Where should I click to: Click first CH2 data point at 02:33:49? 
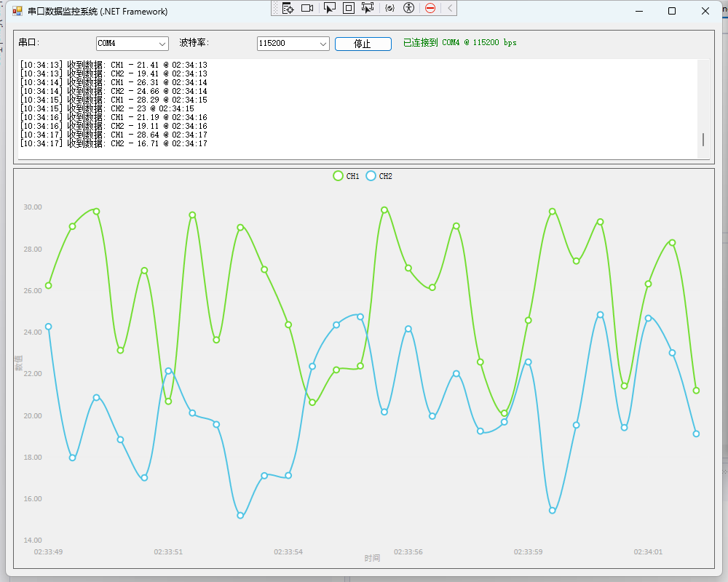click(48, 327)
